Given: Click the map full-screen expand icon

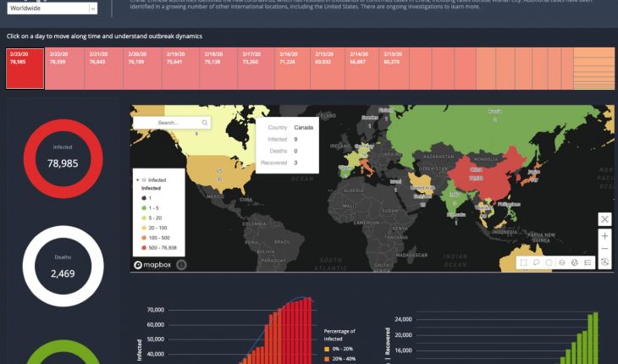Looking at the screenshot, I should point(604,219).
